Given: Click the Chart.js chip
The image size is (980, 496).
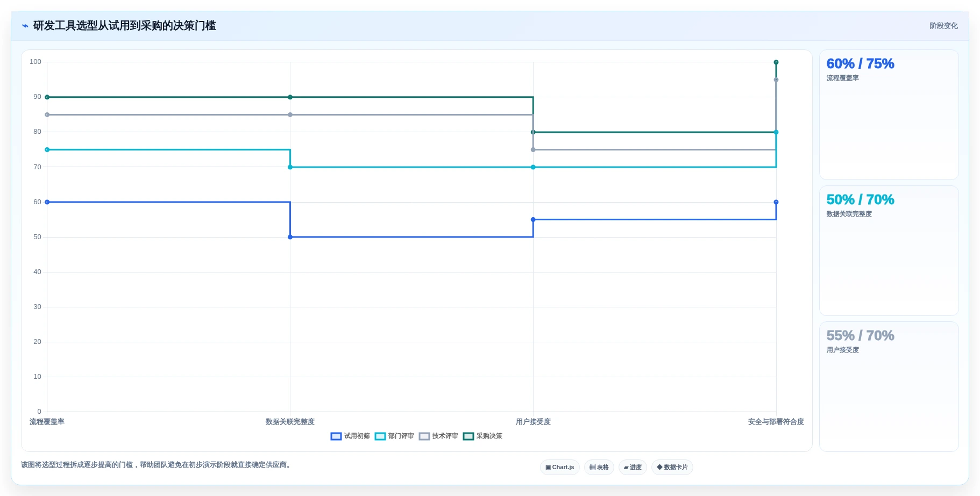Looking at the screenshot, I should 559,467.
